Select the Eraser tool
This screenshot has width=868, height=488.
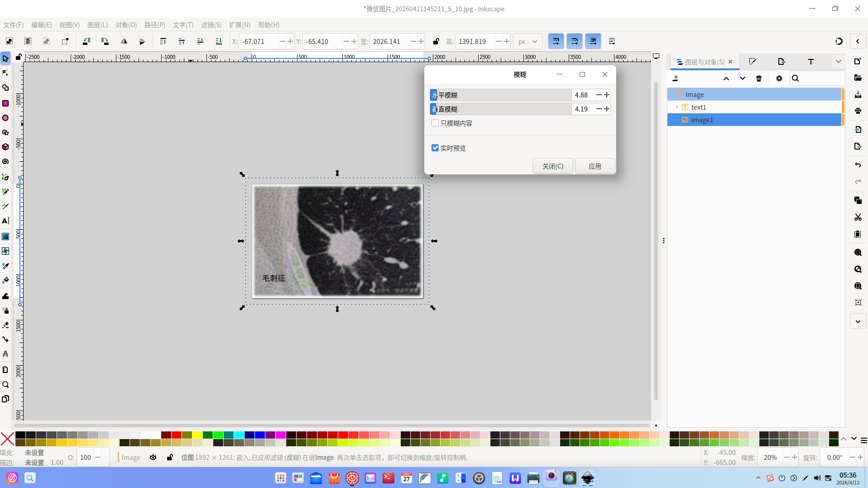pos(5,325)
